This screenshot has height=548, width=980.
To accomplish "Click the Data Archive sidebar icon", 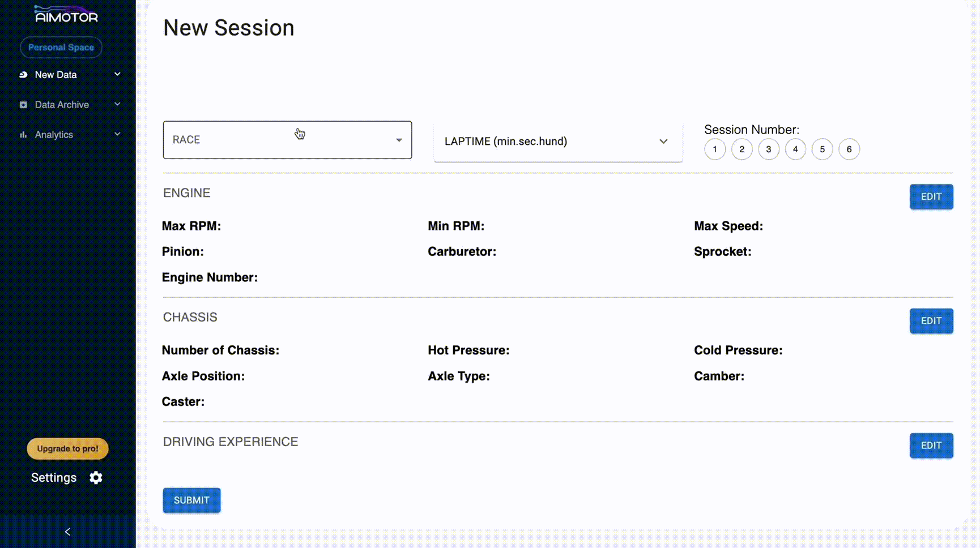I will tap(23, 105).
